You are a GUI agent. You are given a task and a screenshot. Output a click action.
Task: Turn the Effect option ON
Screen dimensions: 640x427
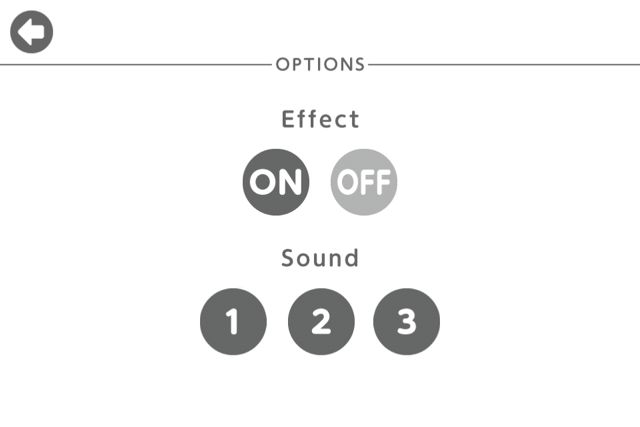276,182
